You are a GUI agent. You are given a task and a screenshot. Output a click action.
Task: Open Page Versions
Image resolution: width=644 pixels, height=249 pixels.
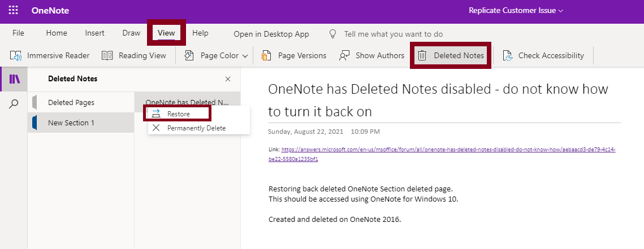click(302, 55)
